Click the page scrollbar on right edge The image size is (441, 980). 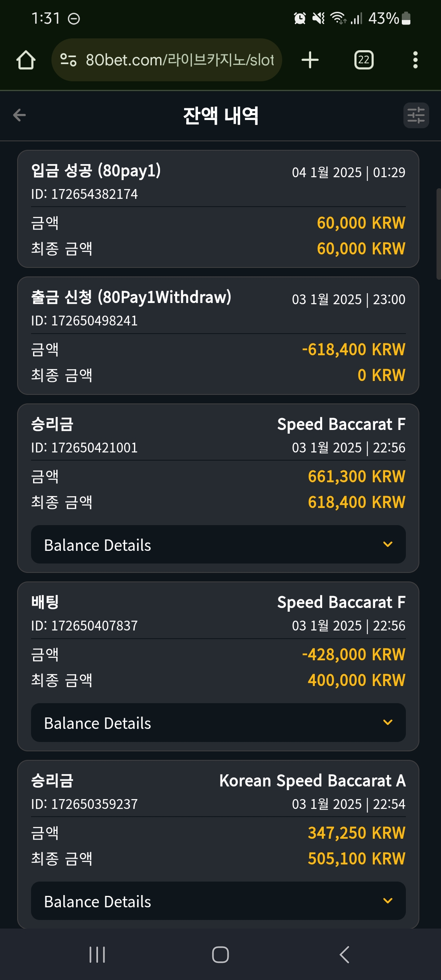click(x=439, y=234)
